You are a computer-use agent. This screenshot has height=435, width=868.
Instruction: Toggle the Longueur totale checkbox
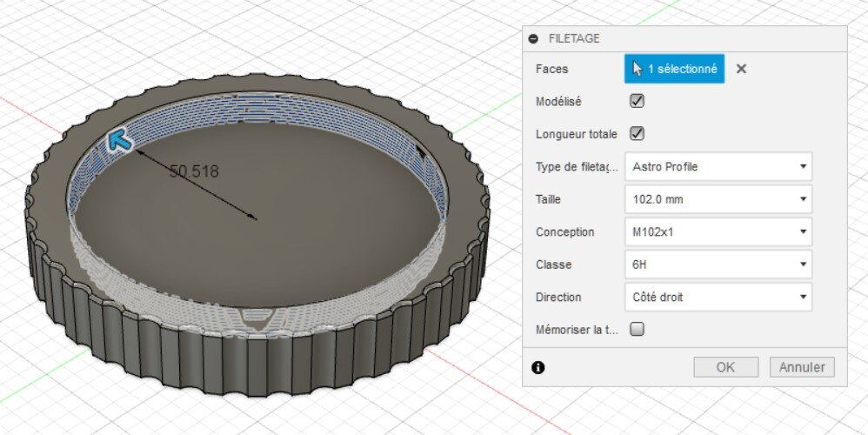pyautogui.click(x=638, y=134)
